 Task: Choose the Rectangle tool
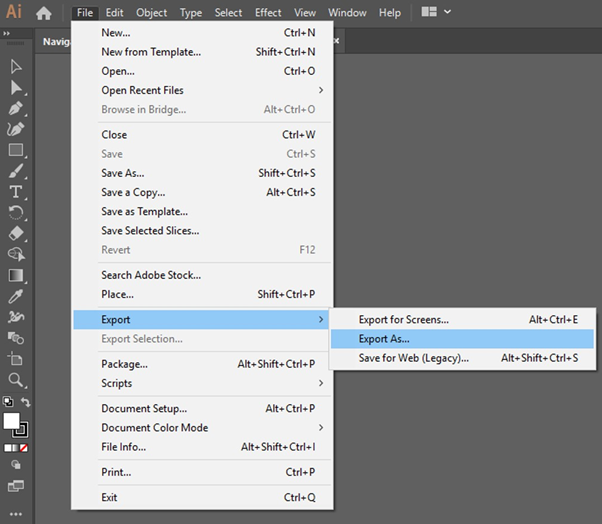coord(16,150)
